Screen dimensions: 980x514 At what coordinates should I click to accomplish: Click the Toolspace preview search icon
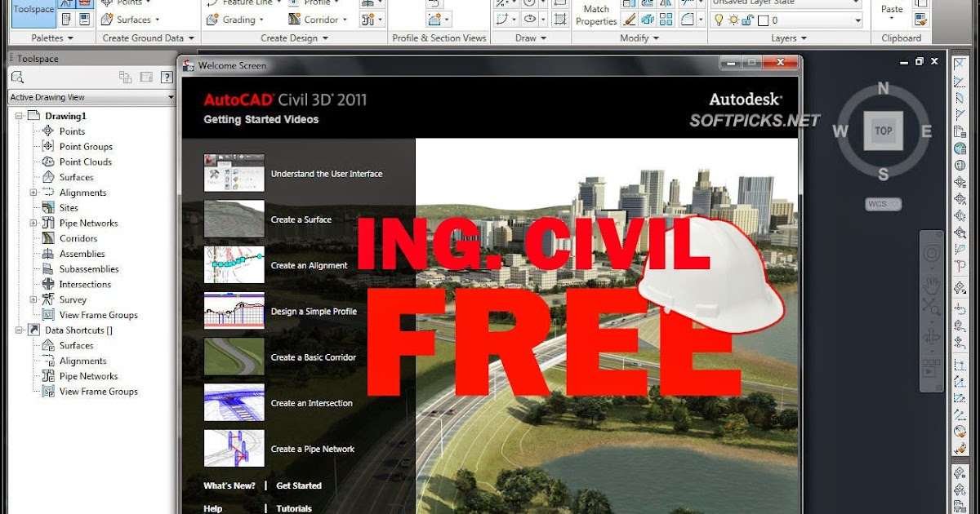tap(18, 77)
